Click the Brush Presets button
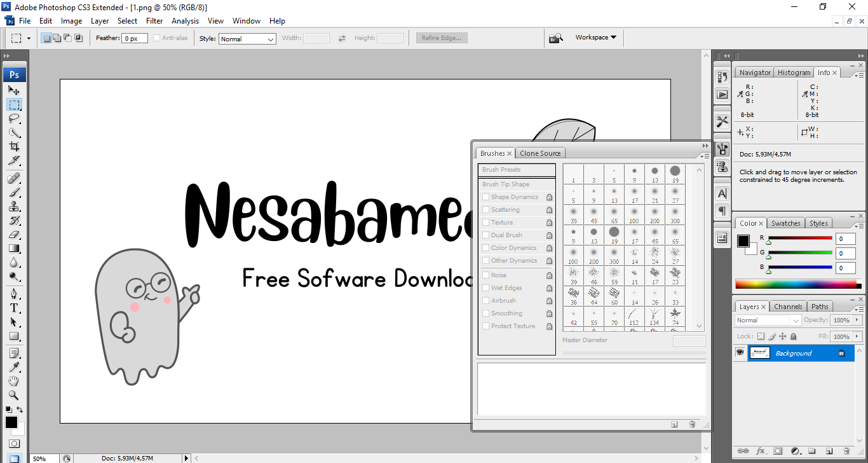Image resolution: width=868 pixels, height=463 pixels. click(x=517, y=170)
